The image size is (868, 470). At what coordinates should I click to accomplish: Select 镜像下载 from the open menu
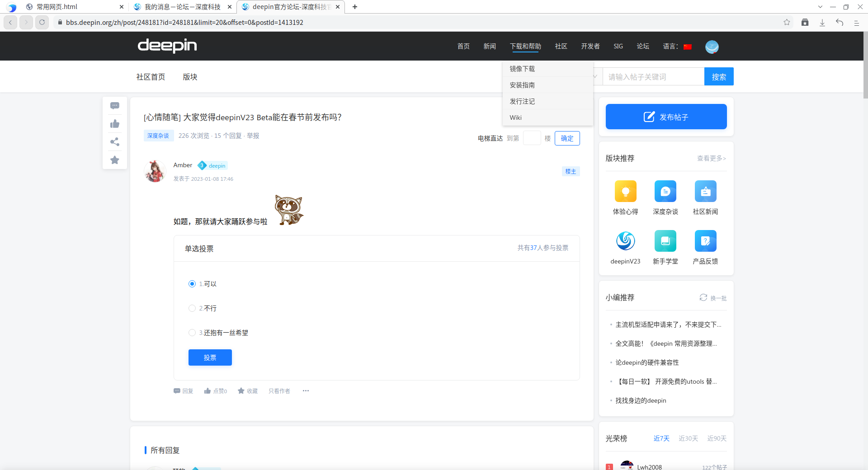[x=523, y=69]
